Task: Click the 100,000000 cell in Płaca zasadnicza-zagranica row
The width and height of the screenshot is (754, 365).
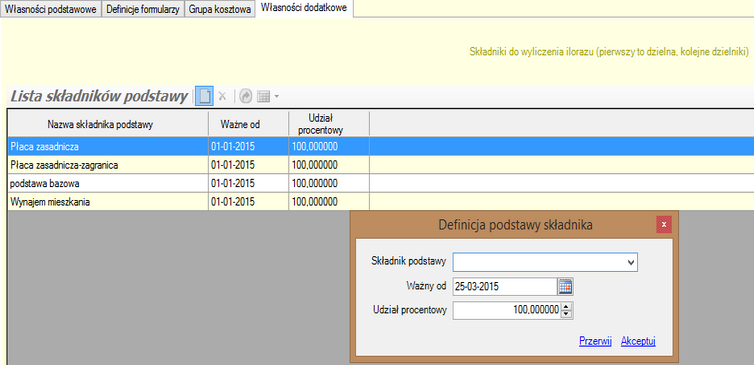Action: click(x=329, y=165)
